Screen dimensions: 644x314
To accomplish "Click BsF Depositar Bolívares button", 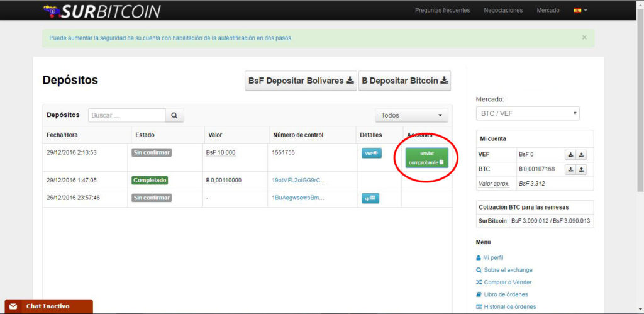I will tap(301, 81).
